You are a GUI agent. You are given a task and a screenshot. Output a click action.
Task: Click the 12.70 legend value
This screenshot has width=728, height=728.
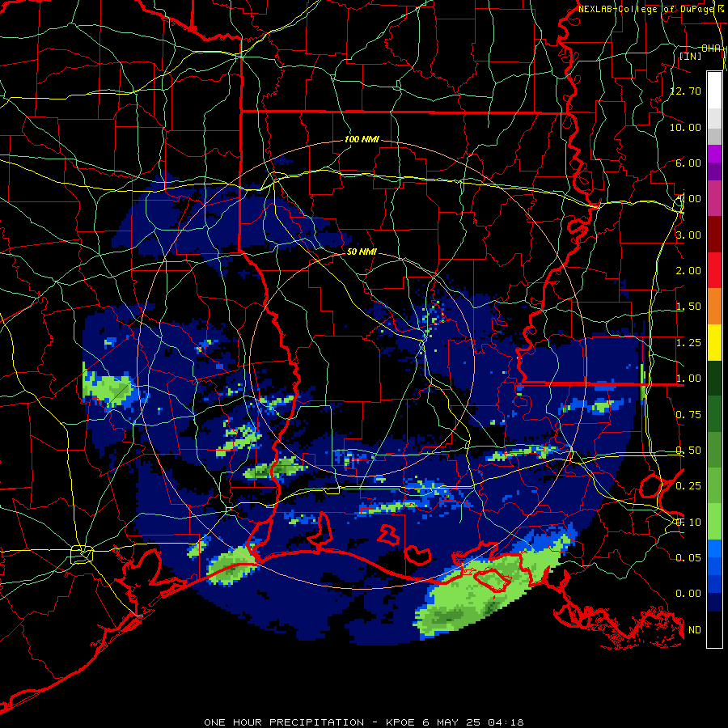coord(685,91)
